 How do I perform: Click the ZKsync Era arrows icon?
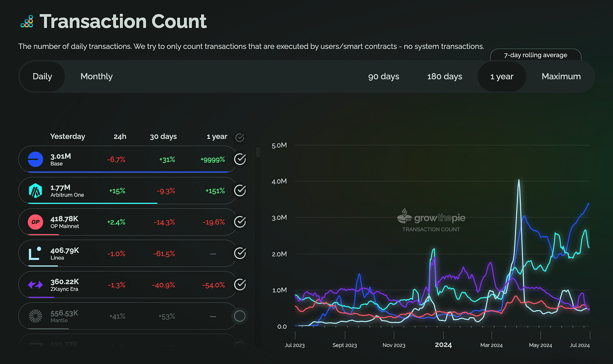pyautogui.click(x=35, y=285)
